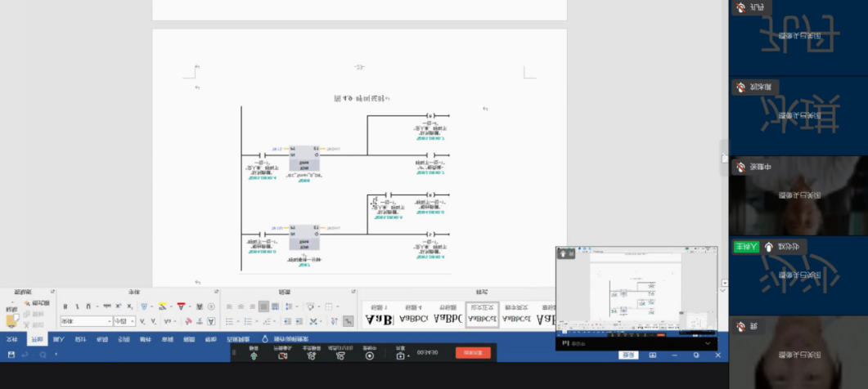868x389 pixels.
Task: Expand the line spacing dropdown
Action: tap(297, 306)
